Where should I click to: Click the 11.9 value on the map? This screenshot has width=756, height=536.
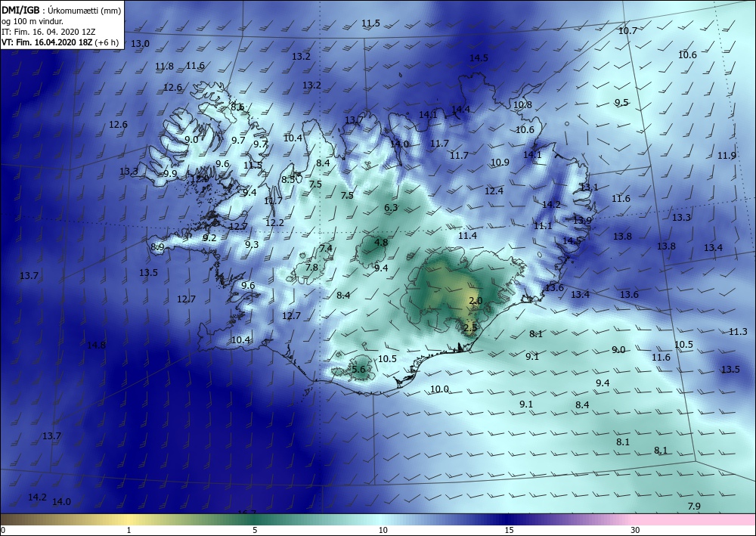[x=727, y=155]
